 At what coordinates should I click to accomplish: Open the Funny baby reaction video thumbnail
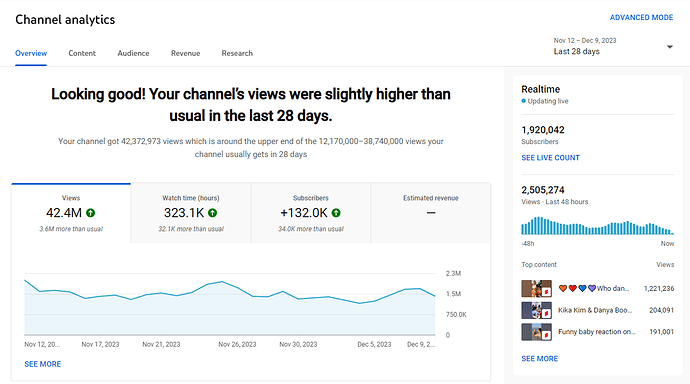pyautogui.click(x=536, y=332)
